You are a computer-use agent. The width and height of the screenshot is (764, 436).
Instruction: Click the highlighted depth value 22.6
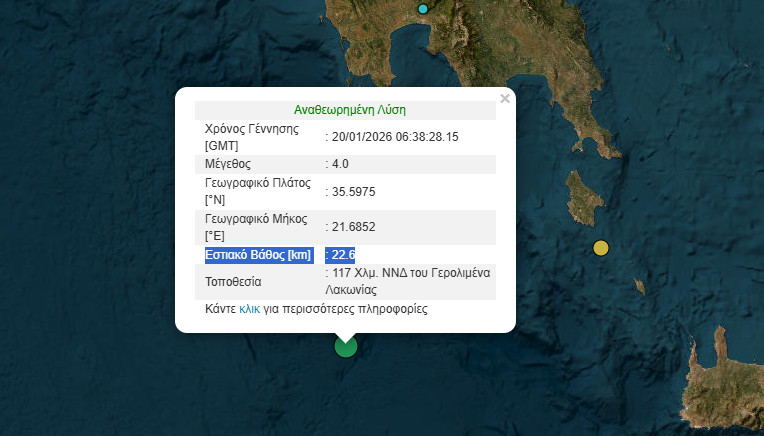click(x=343, y=255)
